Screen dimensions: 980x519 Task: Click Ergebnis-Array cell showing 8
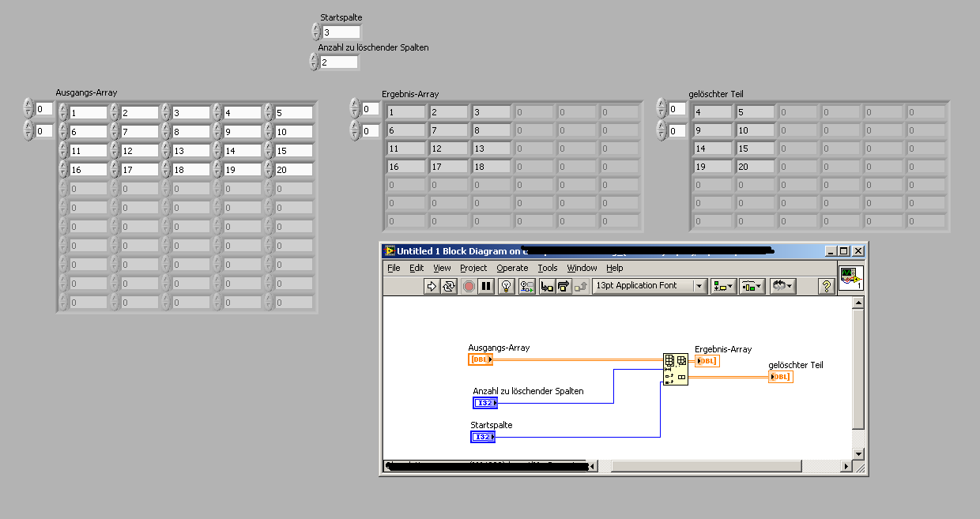(492, 131)
